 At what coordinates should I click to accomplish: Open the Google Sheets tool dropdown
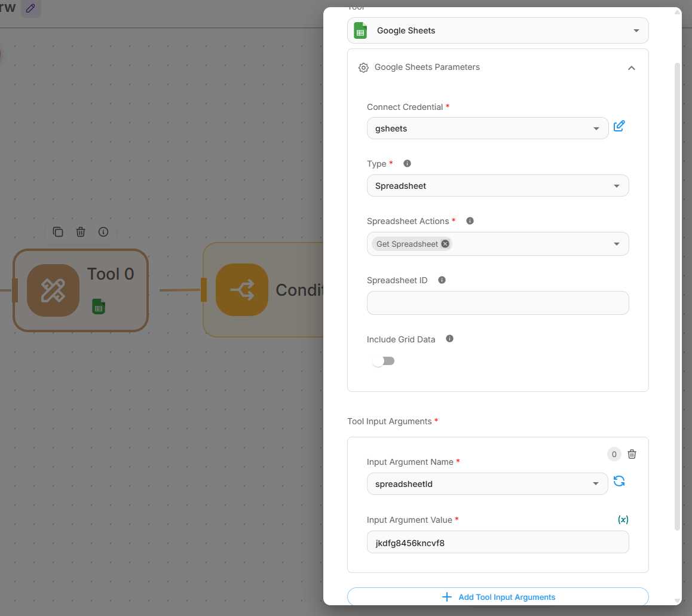497,30
